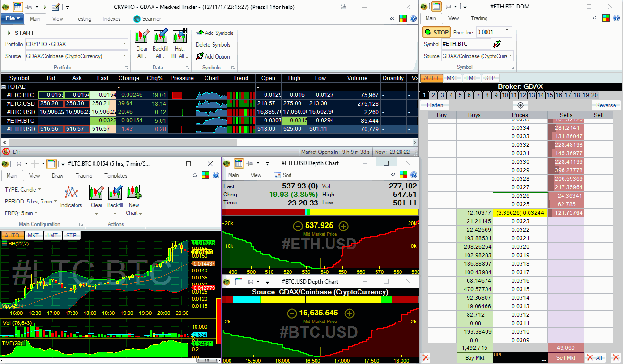This screenshot has width=623, height=364.
Task: Click ETH.USD depth pressure color bar
Action: tap(320, 212)
